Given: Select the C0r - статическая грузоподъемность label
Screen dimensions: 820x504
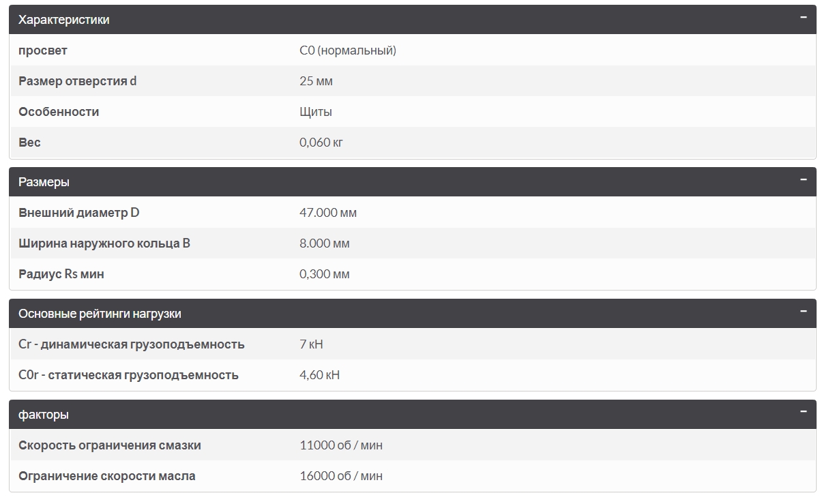Looking at the screenshot, I should point(128,375).
